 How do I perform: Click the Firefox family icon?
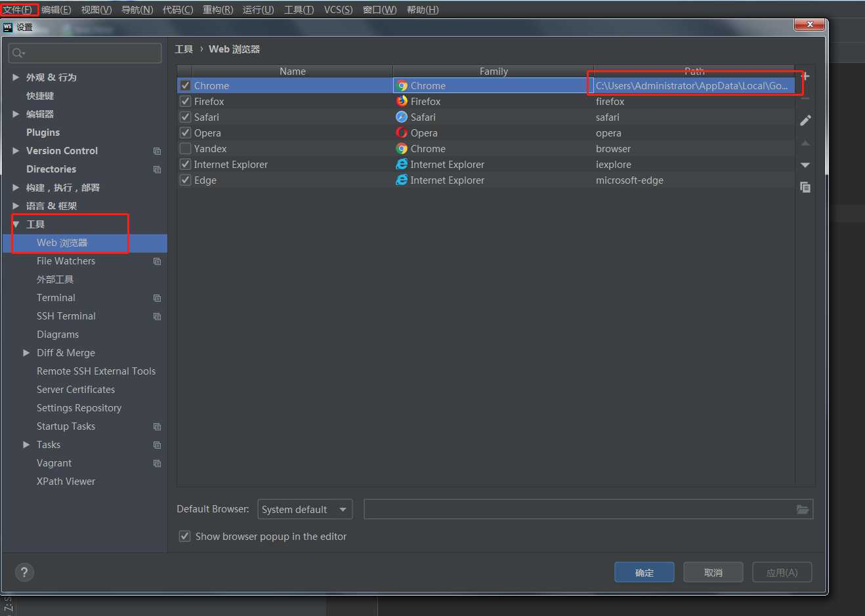point(402,101)
